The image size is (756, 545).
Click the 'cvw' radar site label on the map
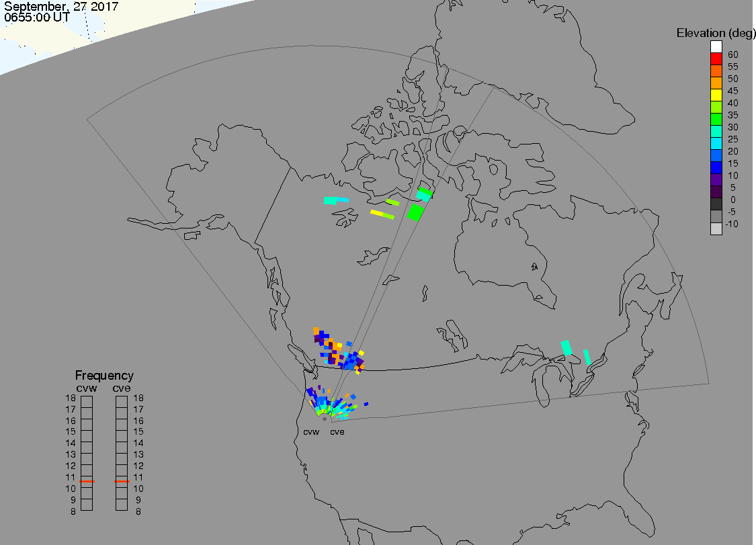point(311,431)
